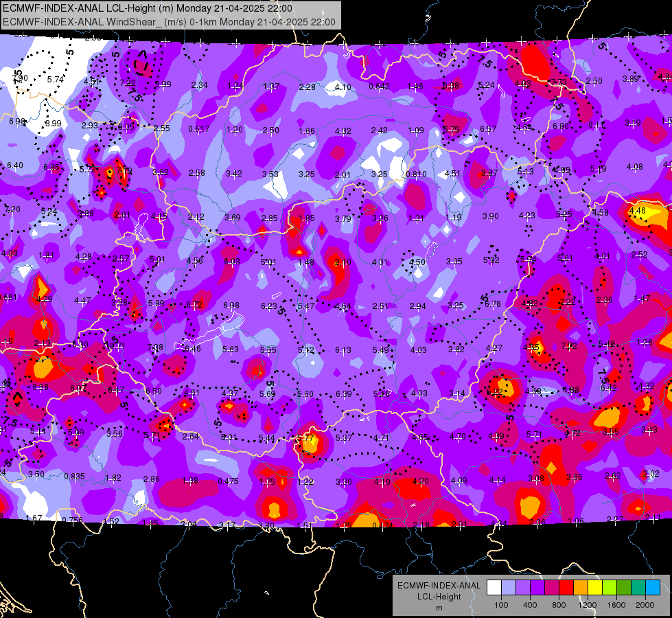The image size is (672, 618).
Task: Click the sky blue legend swatch
Action: pos(653,588)
